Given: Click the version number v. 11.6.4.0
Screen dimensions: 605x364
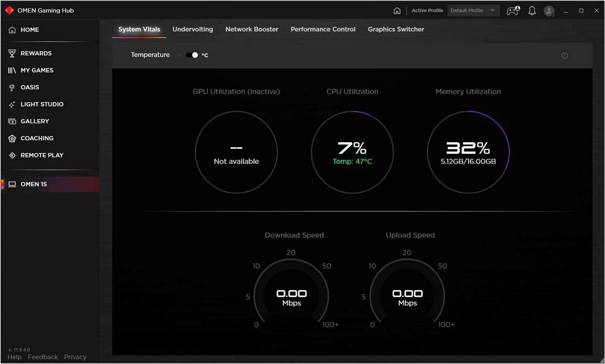Looking at the screenshot, I should click(x=19, y=350).
